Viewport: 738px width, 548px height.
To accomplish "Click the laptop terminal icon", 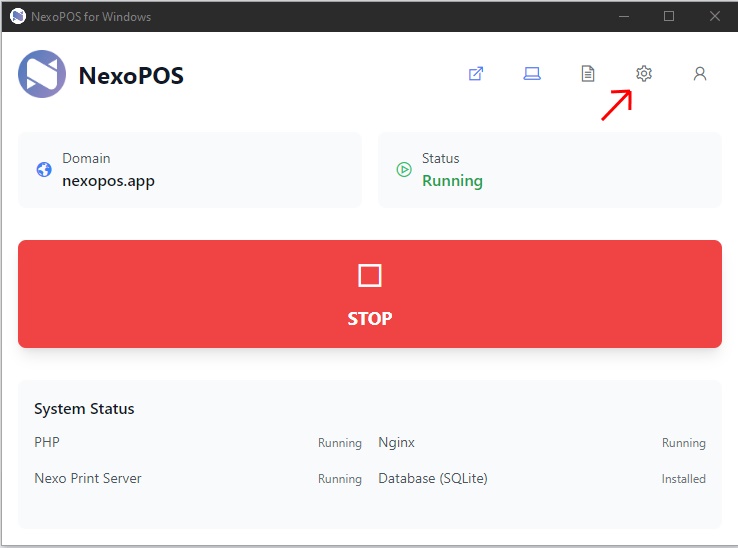I will (532, 74).
